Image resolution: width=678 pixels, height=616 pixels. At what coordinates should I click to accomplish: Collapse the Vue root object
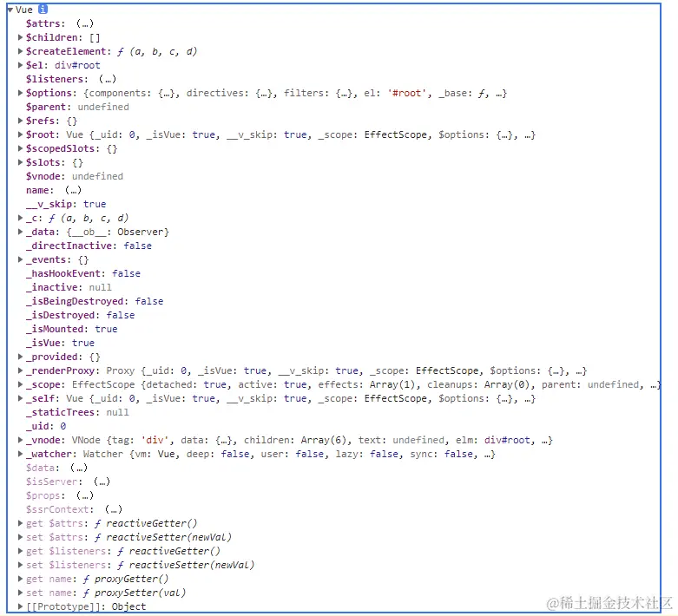pyautogui.click(x=10, y=10)
